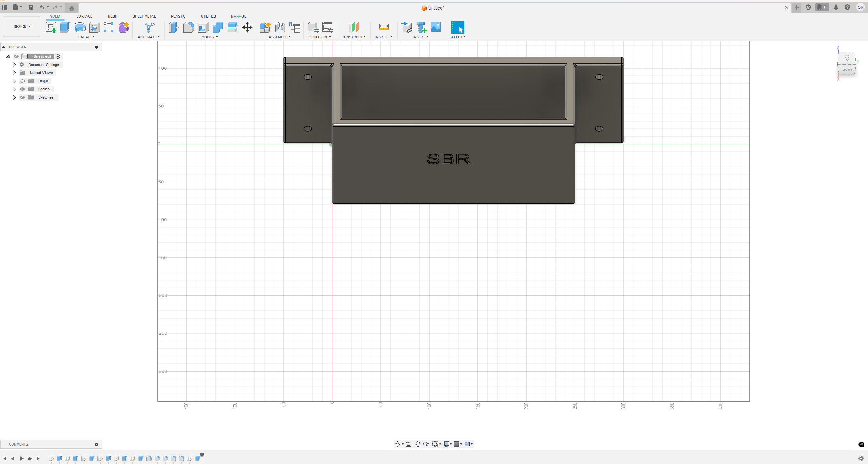Select the Joint tool
This screenshot has height=464, width=868.
point(280,27)
